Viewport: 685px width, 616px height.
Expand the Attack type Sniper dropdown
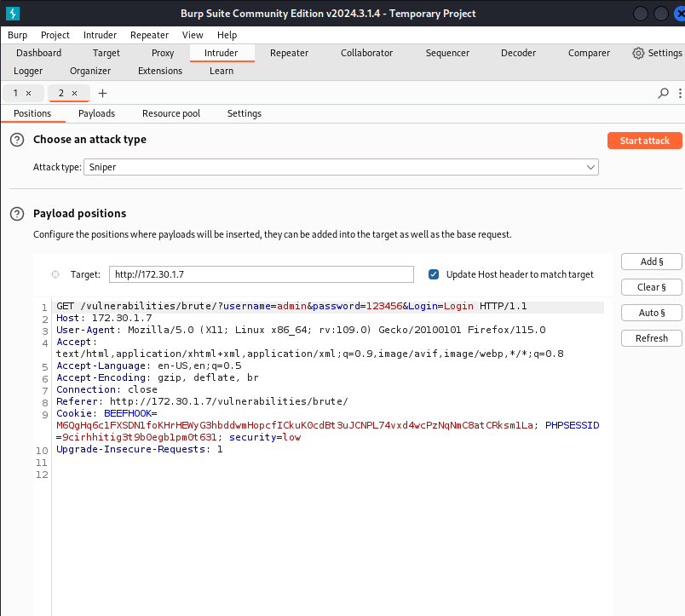pyautogui.click(x=341, y=167)
